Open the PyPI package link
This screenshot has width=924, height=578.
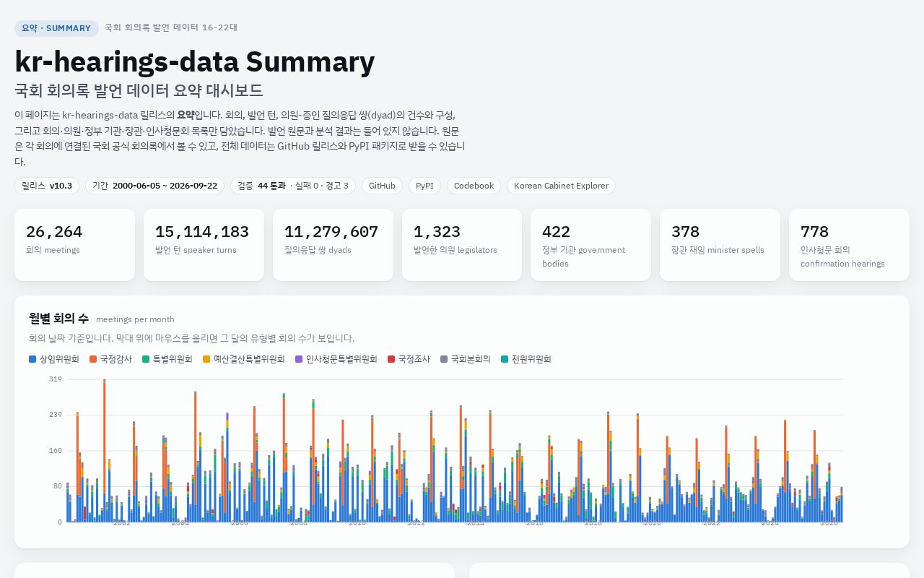[424, 186]
